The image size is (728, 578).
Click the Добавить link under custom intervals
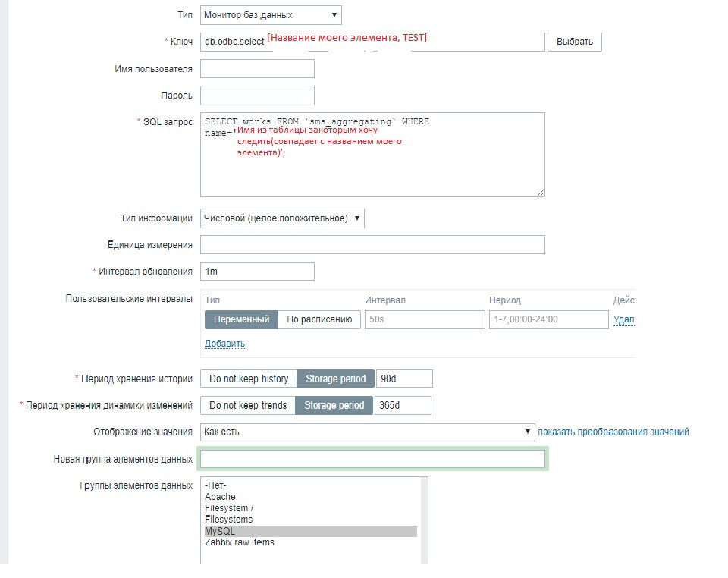click(224, 344)
